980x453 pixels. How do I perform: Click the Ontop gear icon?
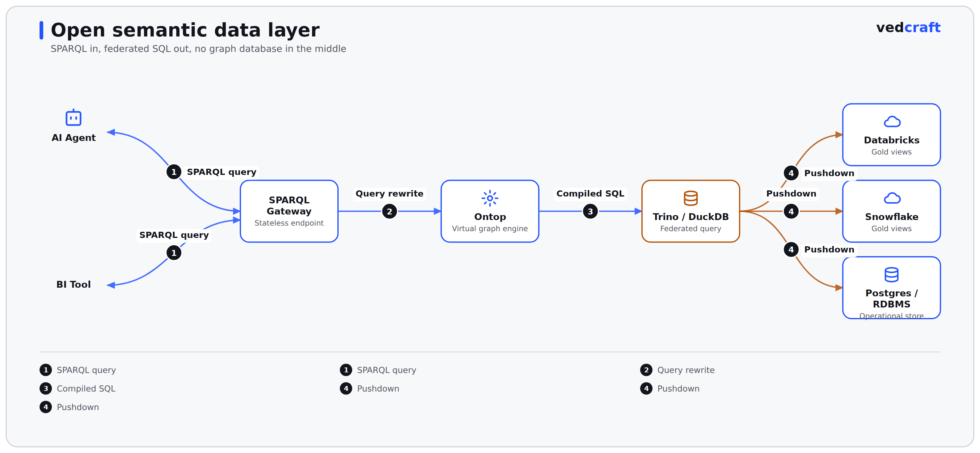pyautogui.click(x=490, y=198)
